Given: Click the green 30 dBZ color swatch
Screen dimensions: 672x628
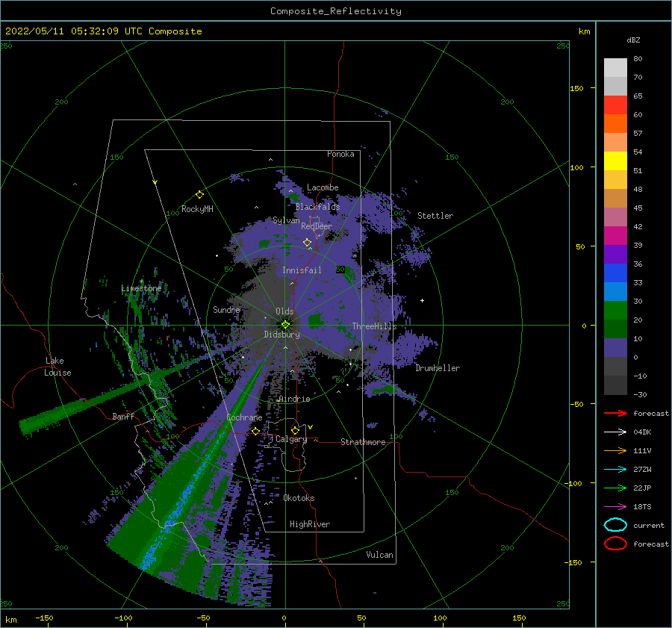Looking at the screenshot, I should click(x=615, y=311).
